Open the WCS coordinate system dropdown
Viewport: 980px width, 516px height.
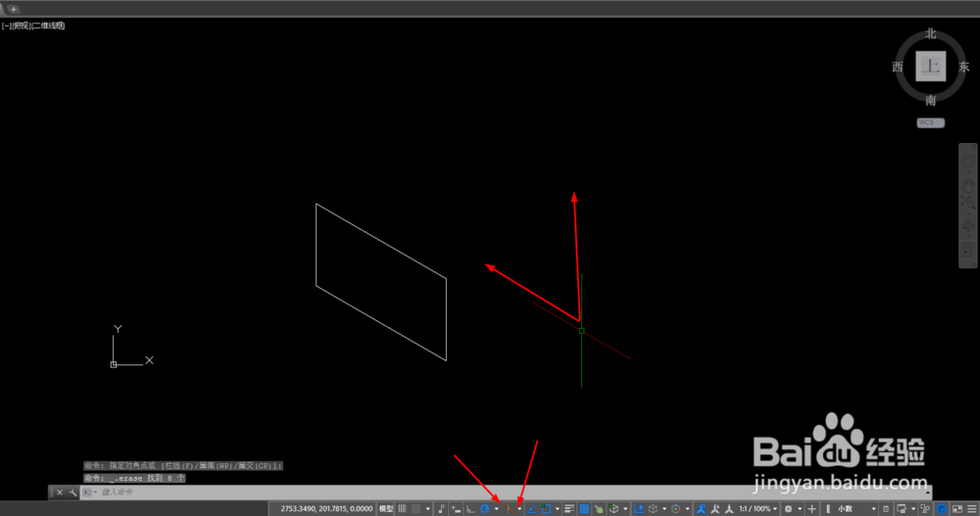(931, 122)
